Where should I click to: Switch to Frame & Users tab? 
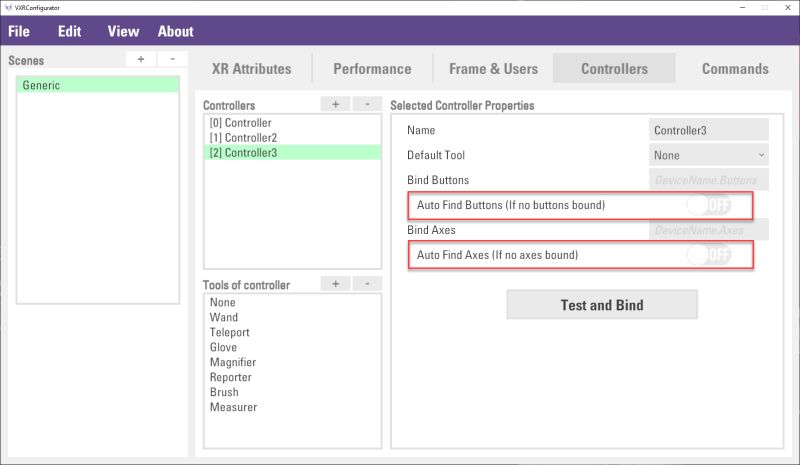[493, 68]
